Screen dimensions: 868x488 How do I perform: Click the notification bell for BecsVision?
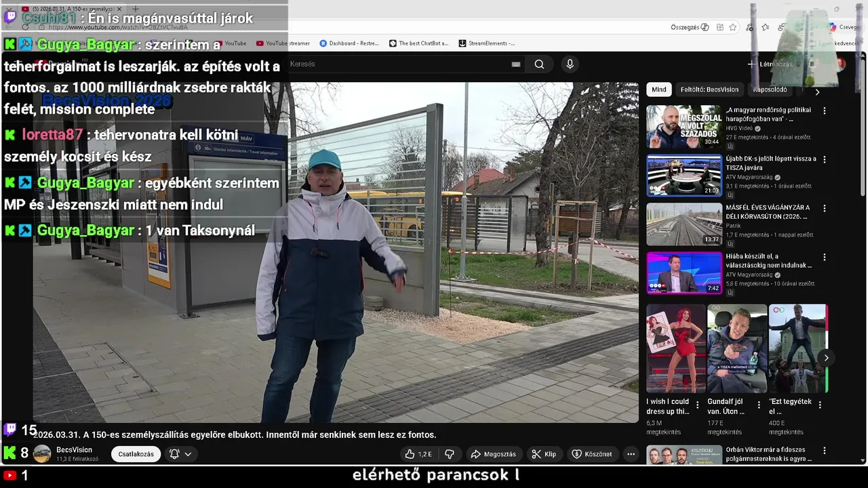174,454
